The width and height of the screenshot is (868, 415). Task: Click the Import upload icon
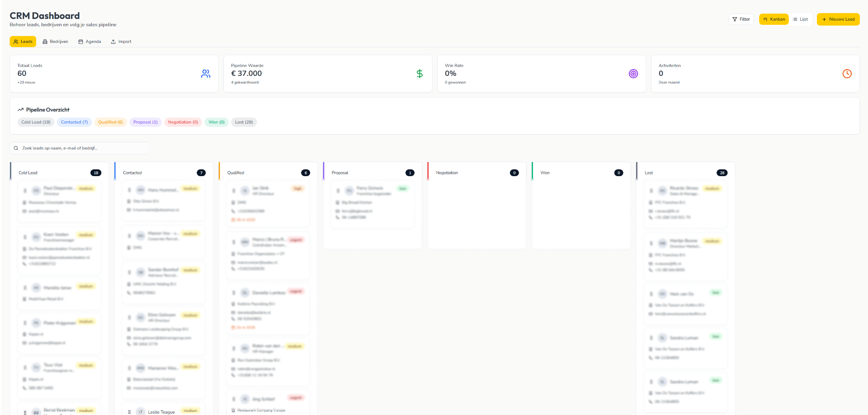click(113, 42)
